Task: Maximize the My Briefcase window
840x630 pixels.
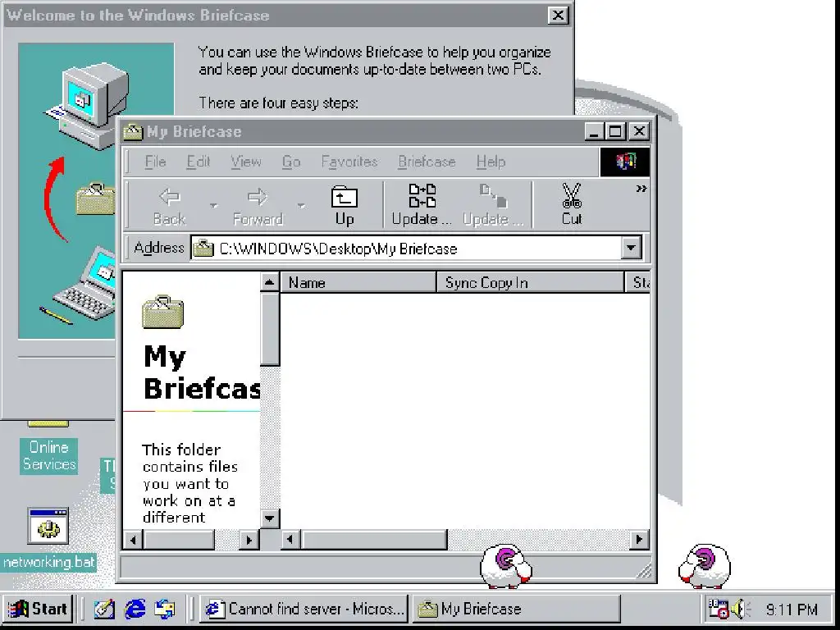Action: [x=614, y=131]
